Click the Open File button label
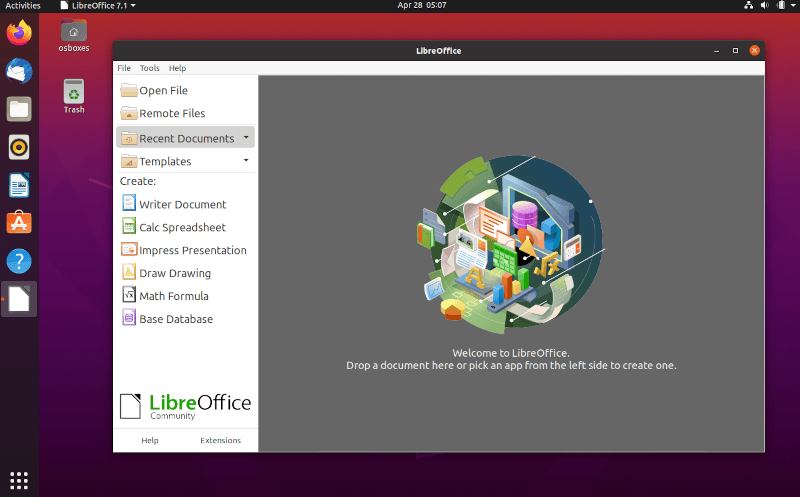This screenshot has height=497, width=800. [163, 91]
